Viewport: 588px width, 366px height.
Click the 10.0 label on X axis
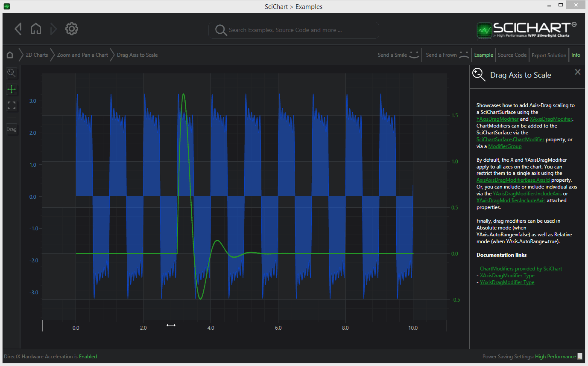point(413,328)
